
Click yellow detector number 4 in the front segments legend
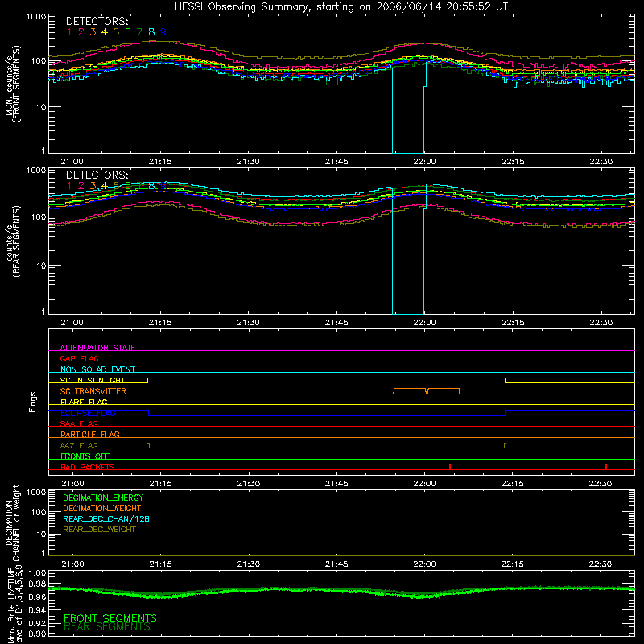click(105, 32)
